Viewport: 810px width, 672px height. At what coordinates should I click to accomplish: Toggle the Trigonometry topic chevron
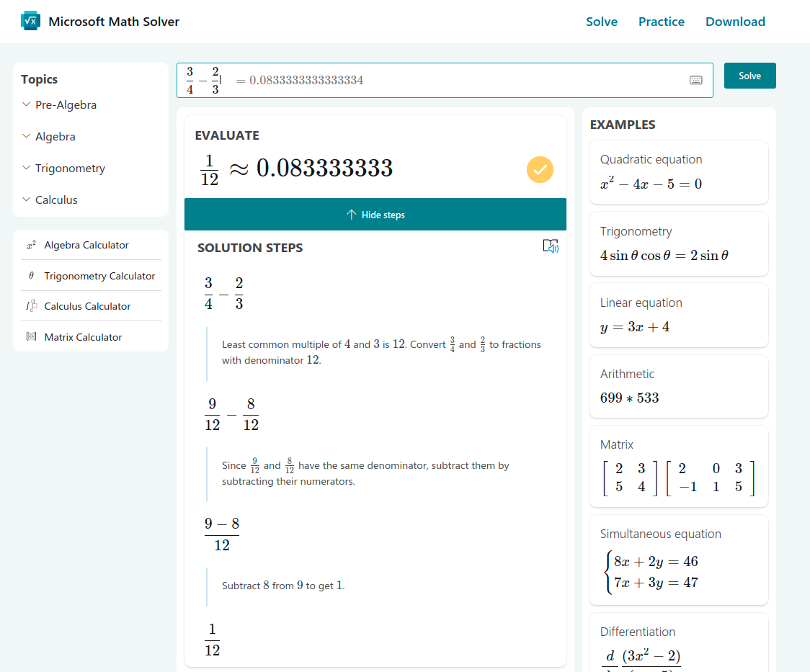pyautogui.click(x=26, y=168)
